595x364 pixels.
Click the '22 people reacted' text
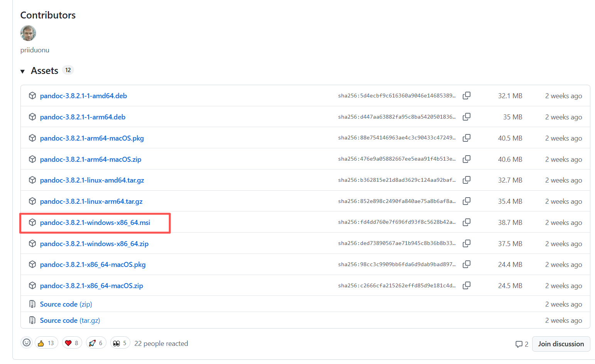coord(161,343)
